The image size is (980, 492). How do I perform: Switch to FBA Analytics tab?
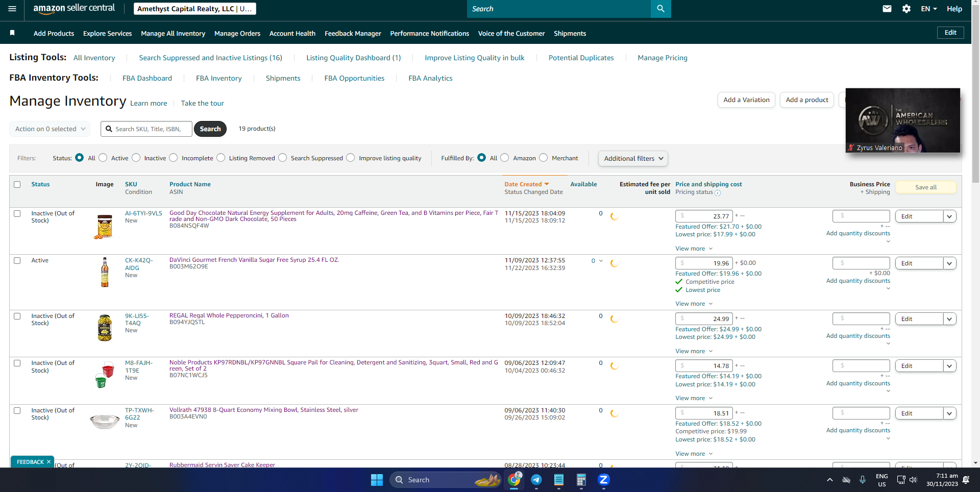coord(430,78)
